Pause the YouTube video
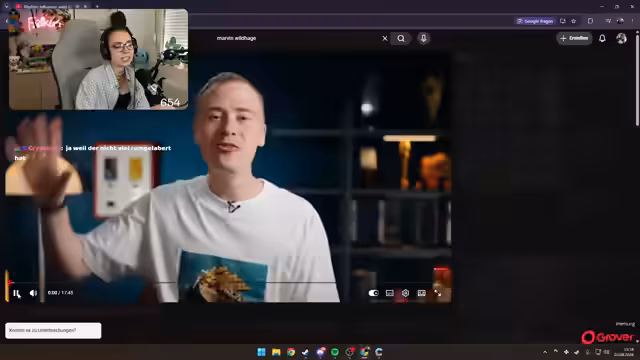Image resolution: width=640 pixels, height=360 pixels. coord(16,293)
